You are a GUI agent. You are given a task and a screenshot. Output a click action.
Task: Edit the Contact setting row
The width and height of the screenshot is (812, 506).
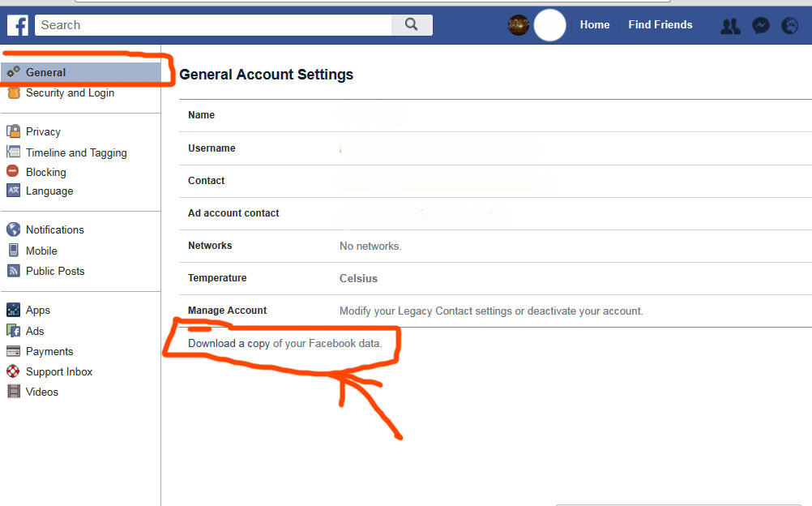point(496,181)
